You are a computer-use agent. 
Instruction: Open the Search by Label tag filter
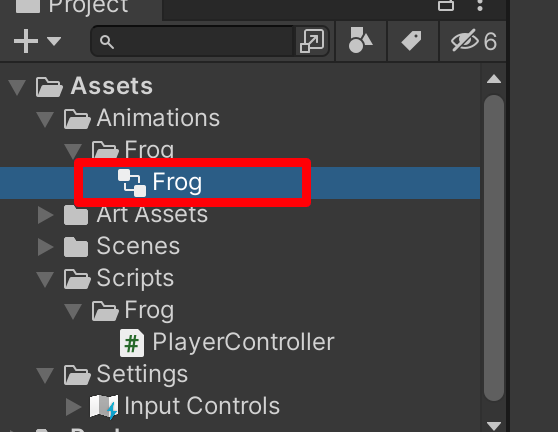(x=412, y=41)
